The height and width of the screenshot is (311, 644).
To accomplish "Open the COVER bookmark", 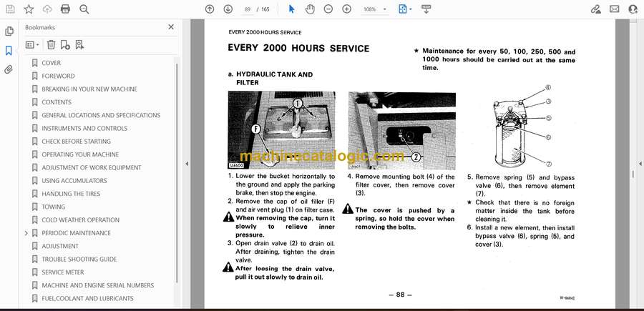I will 51,63.
